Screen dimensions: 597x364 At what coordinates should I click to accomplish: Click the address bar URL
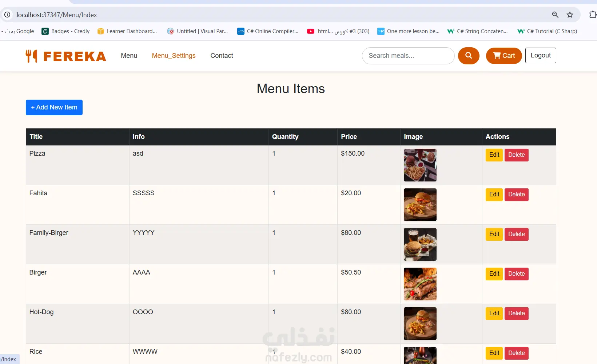pos(57,15)
